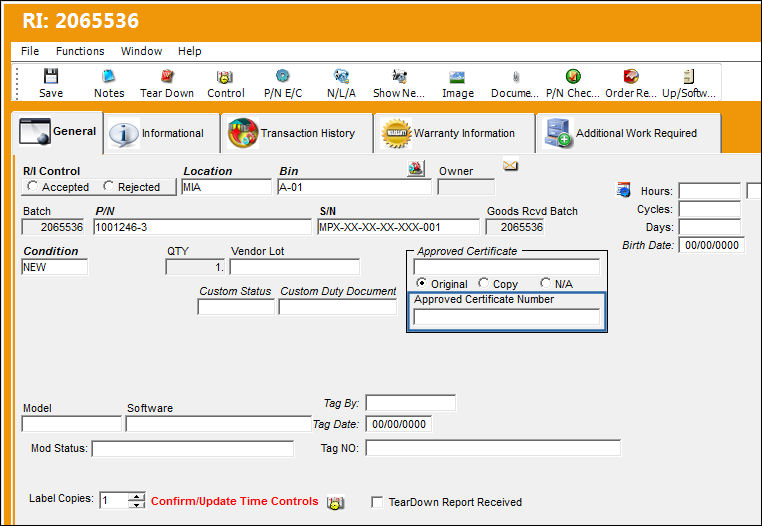
Task: Click the P/N E/C toolbar icon
Action: [282, 76]
